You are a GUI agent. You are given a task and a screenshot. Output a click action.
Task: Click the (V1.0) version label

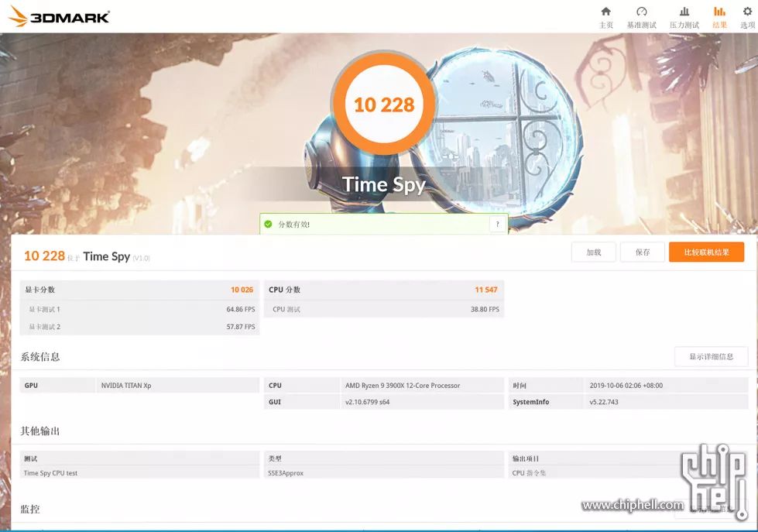pos(141,259)
